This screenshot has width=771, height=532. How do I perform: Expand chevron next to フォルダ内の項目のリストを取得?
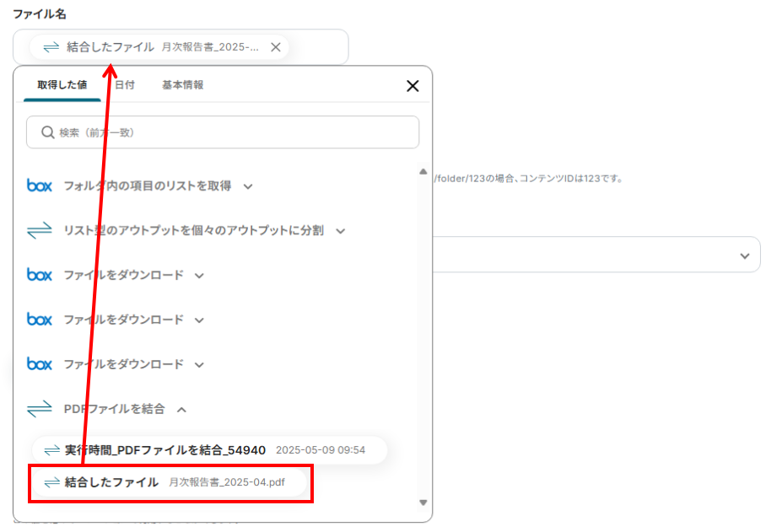tap(248, 186)
